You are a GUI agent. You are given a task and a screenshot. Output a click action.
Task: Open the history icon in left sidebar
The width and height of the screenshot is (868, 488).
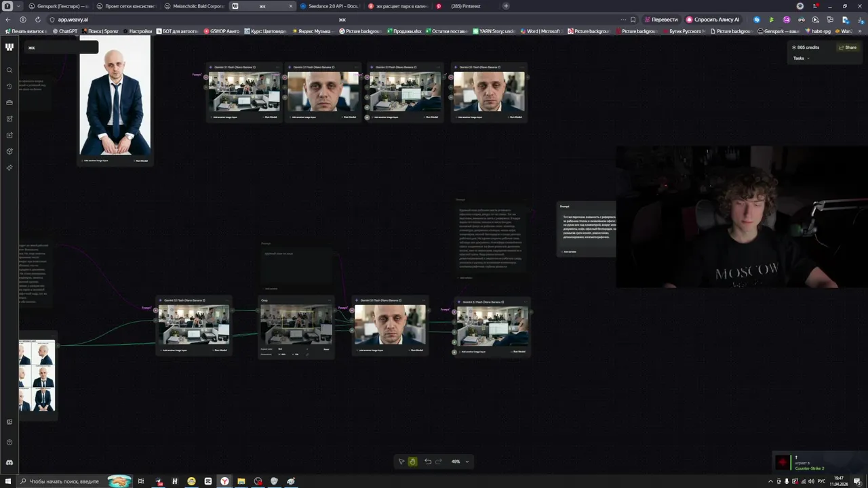[x=9, y=86]
